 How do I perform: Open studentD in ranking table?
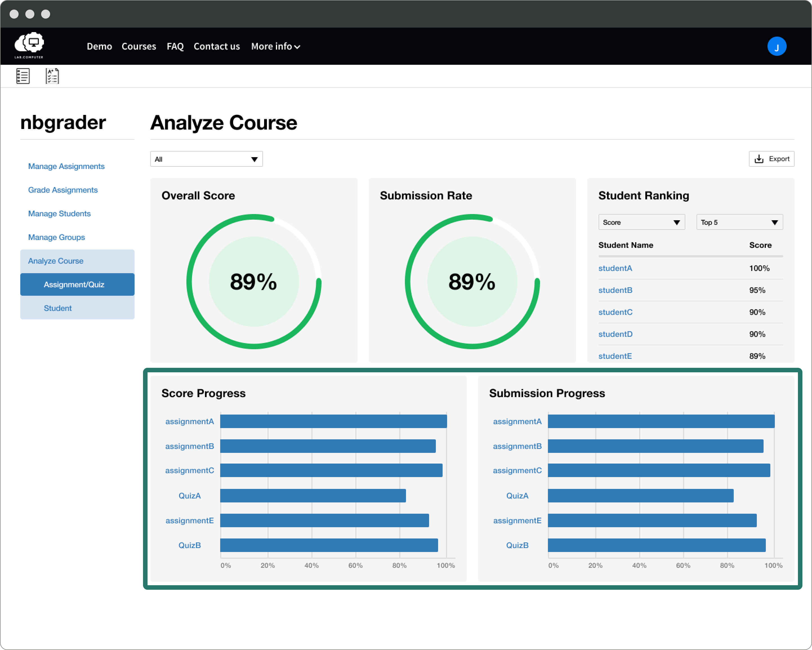pyautogui.click(x=615, y=334)
